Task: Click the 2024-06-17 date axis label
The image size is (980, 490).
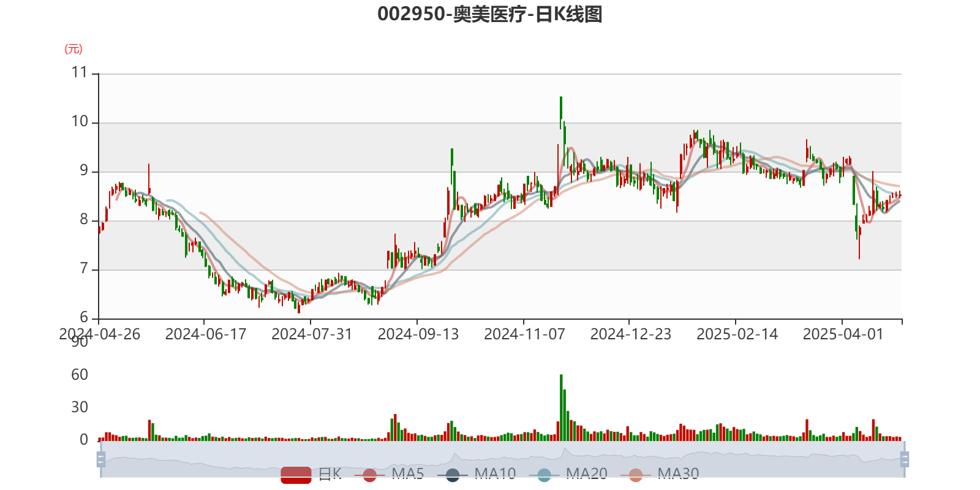Action: (206, 334)
